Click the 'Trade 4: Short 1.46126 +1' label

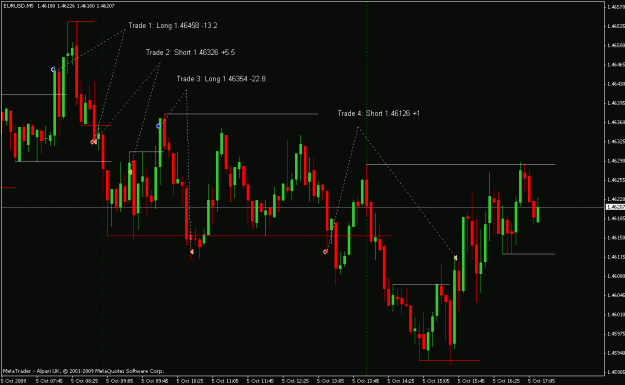pyautogui.click(x=378, y=113)
